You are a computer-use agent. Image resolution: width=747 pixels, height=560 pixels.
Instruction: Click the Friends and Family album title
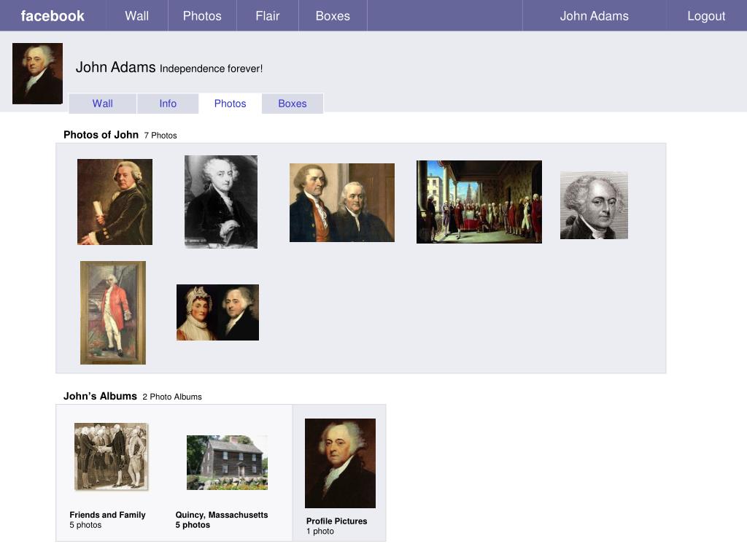pos(108,515)
